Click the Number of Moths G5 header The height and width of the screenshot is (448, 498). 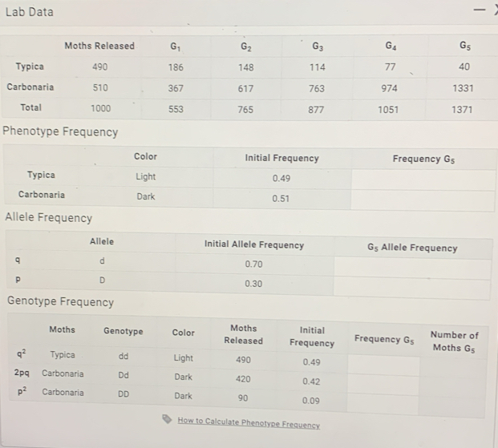coord(454,341)
